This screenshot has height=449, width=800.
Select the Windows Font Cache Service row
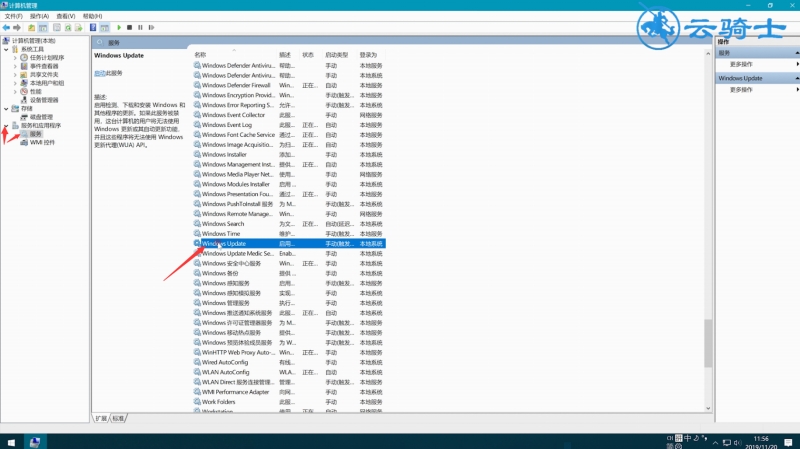(289, 135)
